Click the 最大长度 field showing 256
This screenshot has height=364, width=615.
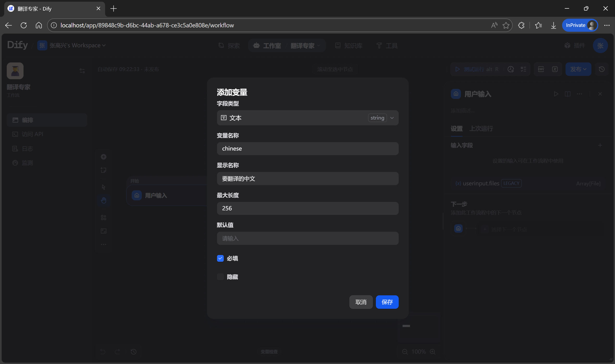pyautogui.click(x=307, y=208)
